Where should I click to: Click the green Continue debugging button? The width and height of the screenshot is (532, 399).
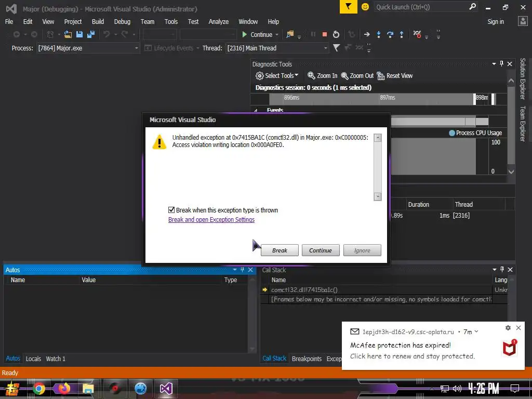pyautogui.click(x=257, y=35)
